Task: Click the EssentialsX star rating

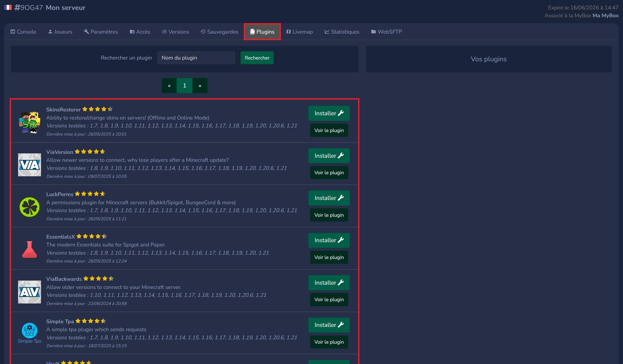Action: pos(92,236)
